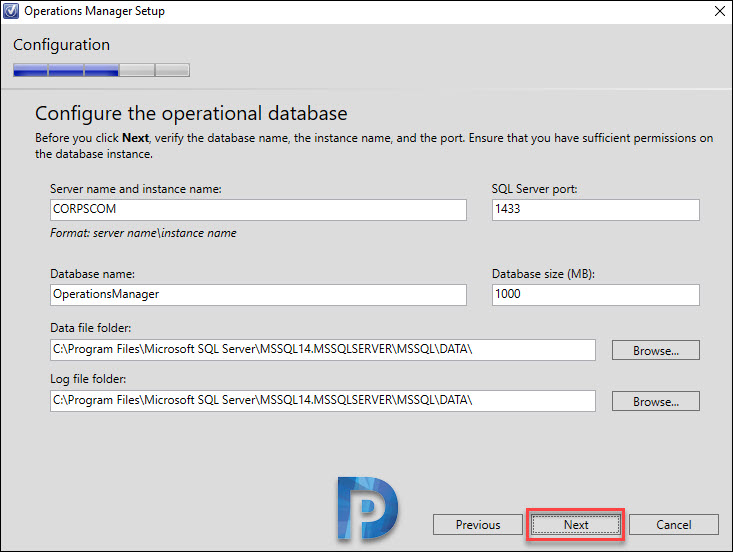Click into the Data file folder path field
Viewport: 733px width, 552px height.
pyautogui.click(x=323, y=350)
